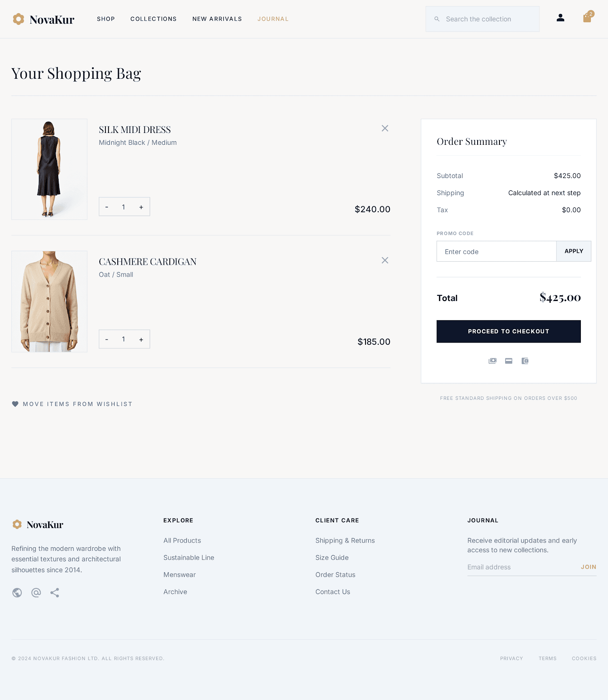Apply the promo code
The image size is (608, 700).
pyautogui.click(x=573, y=251)
